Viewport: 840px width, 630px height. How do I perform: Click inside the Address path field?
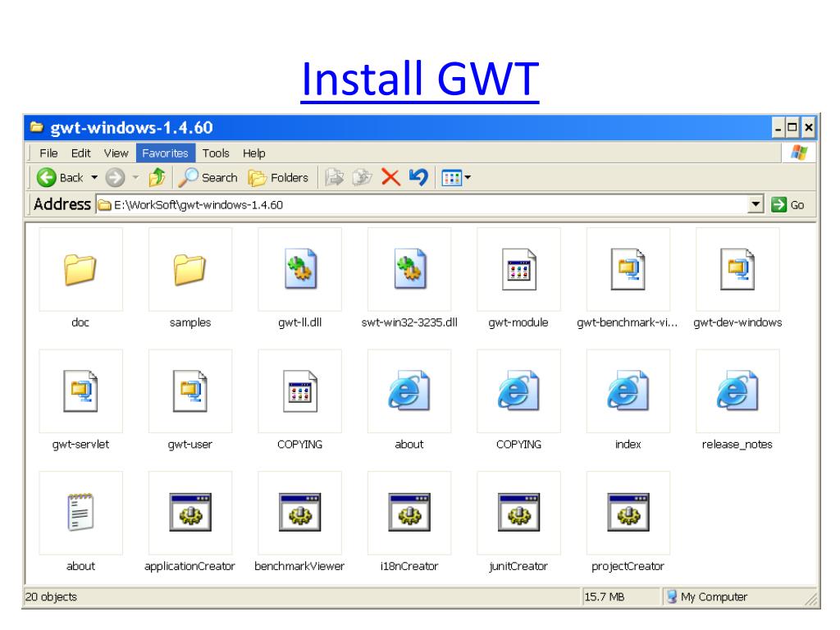pos(410,204)
